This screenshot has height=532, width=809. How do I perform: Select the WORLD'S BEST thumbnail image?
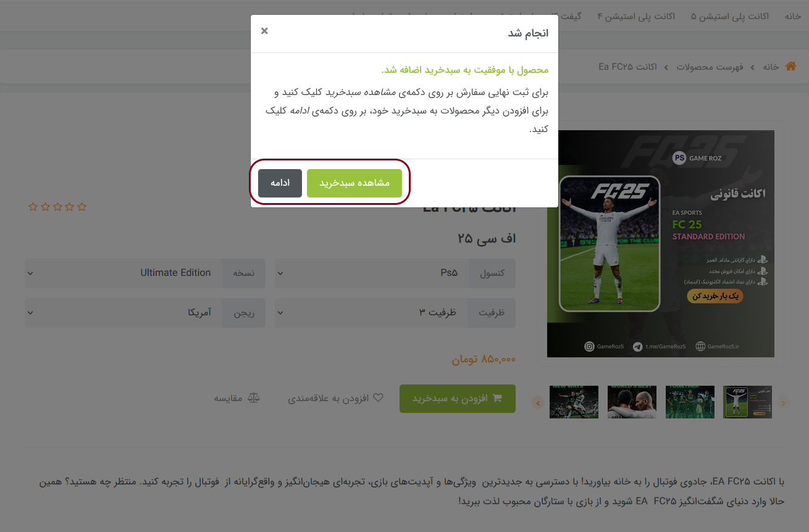pyautogui.click(x=632, y=402)
